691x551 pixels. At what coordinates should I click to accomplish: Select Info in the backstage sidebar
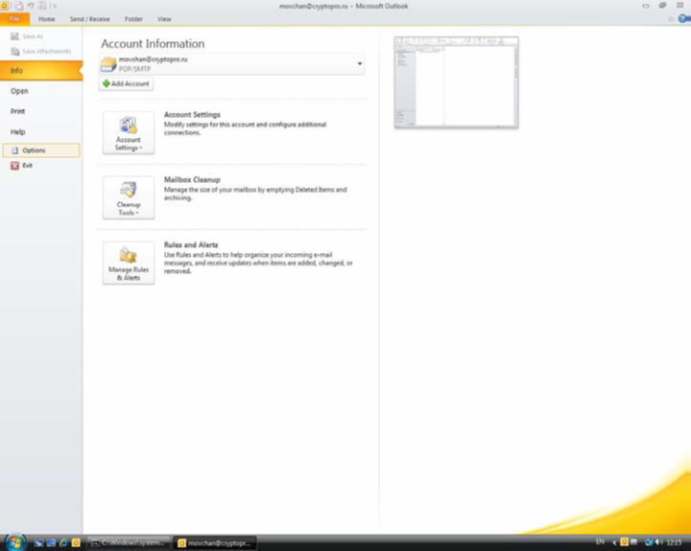click(x=41, y=71)
